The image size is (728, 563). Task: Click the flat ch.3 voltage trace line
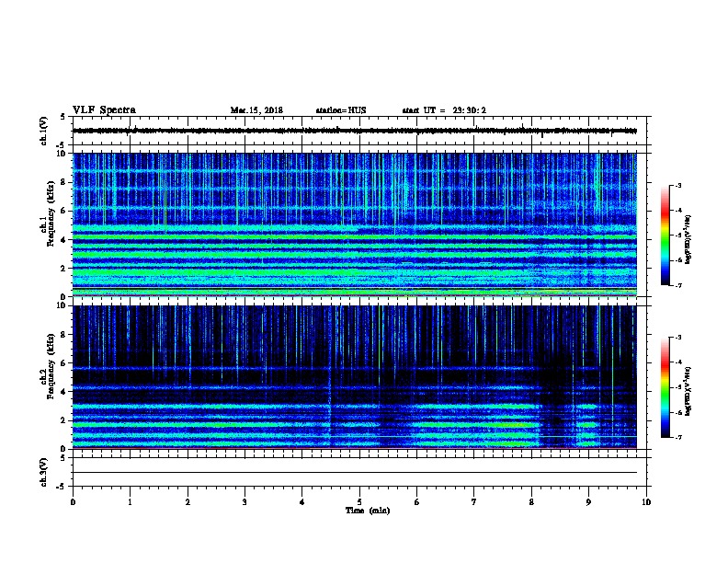[354, 473]
